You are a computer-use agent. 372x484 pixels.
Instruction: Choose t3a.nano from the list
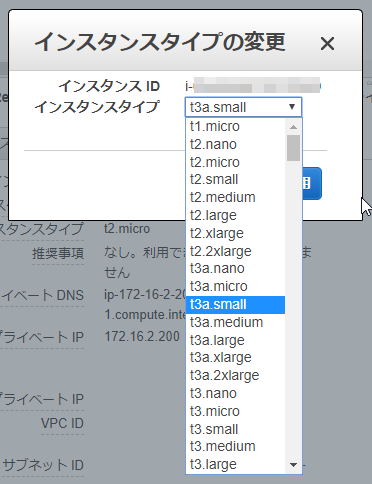coord(235,269)
